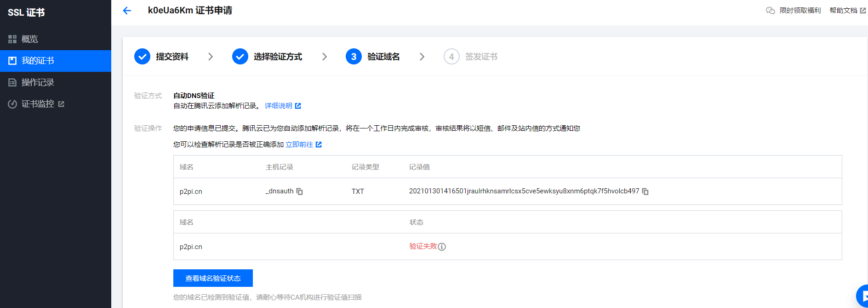Click info icon beside 验证失败
Viewport: 868px width, 308px height.
pyautogui.click(x=442, y=247)
